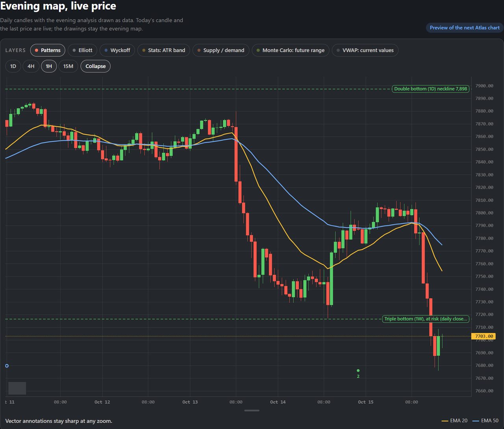Click the blue circle marker at chart left
This screenshot has width=504, height=429.
click(x=7, y=366)
